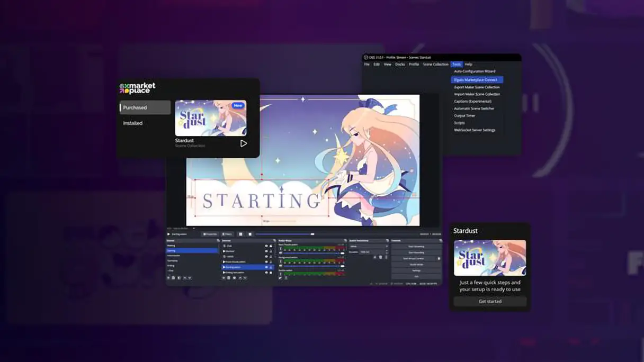Open the Edit menu in OBS
This screenshot has height=362, width=644.
pos(377,64)
